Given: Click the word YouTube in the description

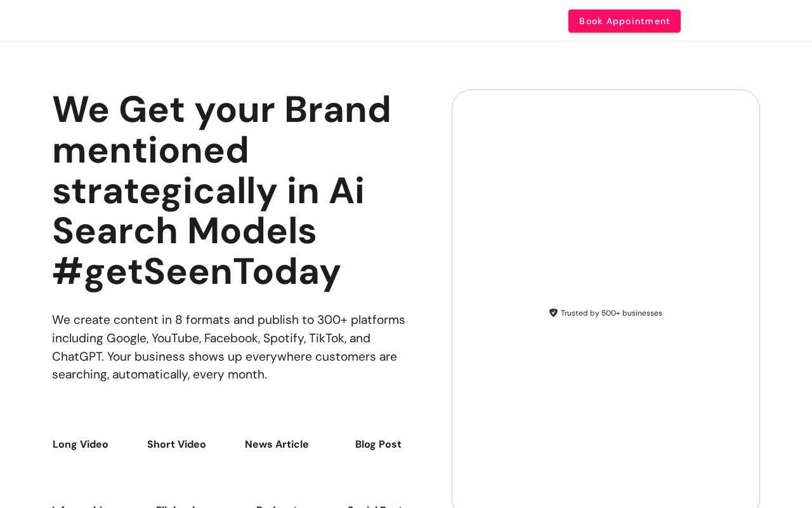Looking at the screenshot, I should click(176, 338).
